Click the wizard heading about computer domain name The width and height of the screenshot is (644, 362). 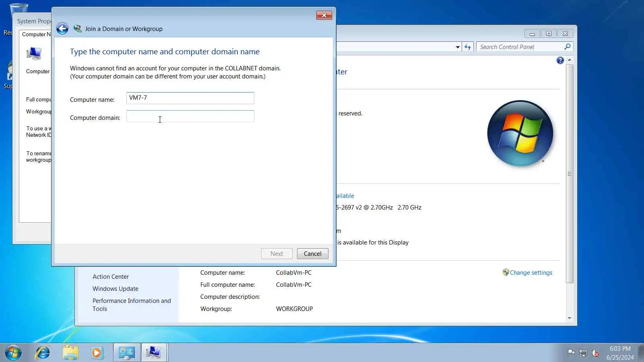point(165,51)
